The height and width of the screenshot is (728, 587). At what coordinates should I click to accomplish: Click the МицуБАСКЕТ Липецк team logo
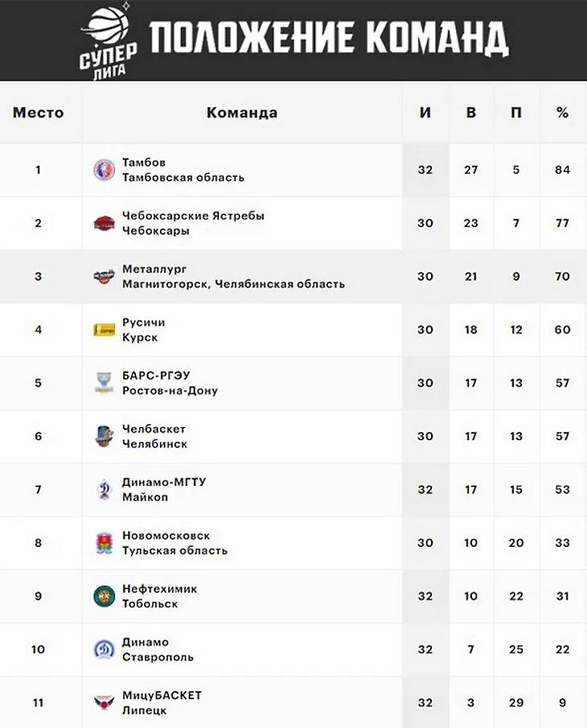pos(104,702)
